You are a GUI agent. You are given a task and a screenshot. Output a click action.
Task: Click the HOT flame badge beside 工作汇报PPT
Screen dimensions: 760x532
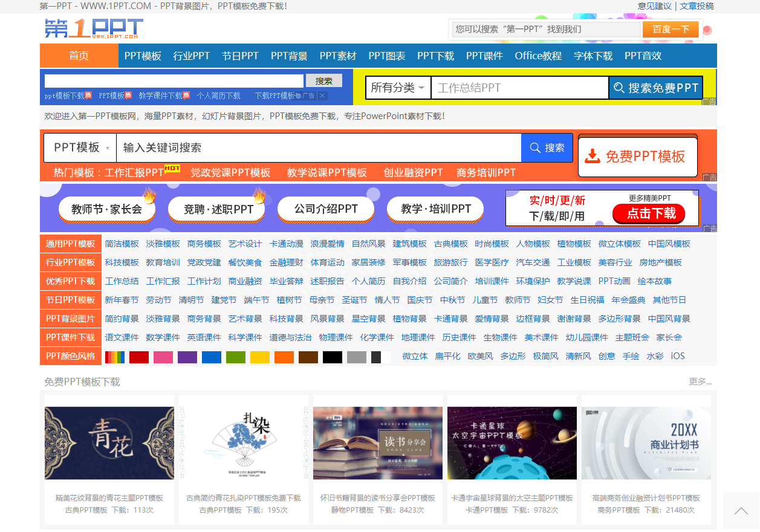[x=173, y=169]
